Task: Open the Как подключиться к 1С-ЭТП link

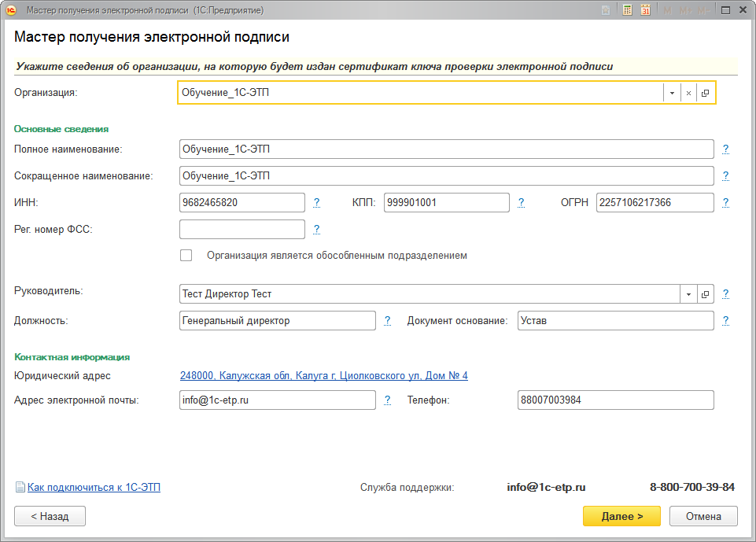Action: [93, 487]
